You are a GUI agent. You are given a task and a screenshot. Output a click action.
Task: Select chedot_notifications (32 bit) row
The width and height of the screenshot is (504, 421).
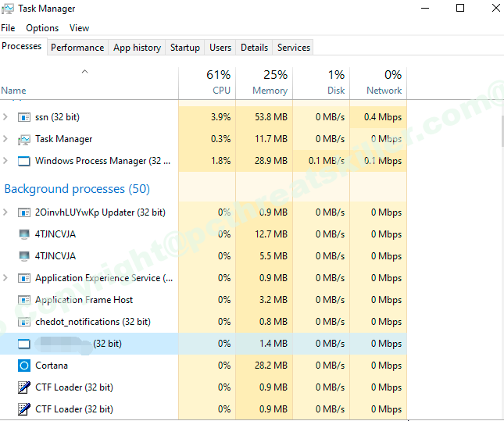pos(203,322)
